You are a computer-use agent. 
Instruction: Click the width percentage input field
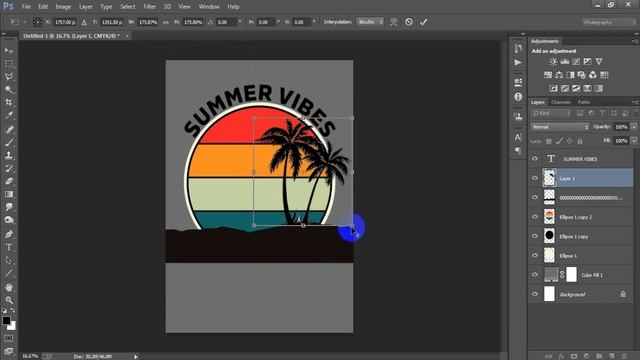[148, 22]
